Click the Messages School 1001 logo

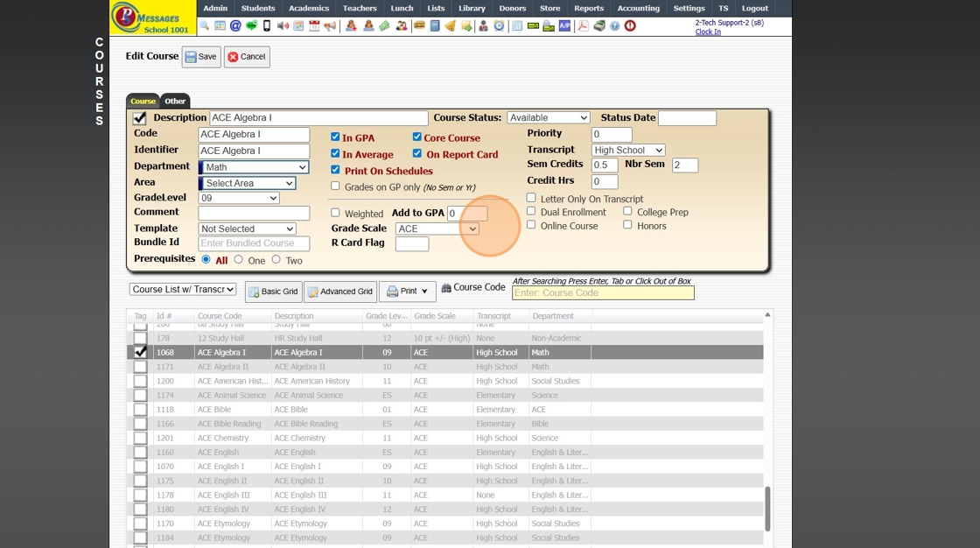[x=152, y=18]
